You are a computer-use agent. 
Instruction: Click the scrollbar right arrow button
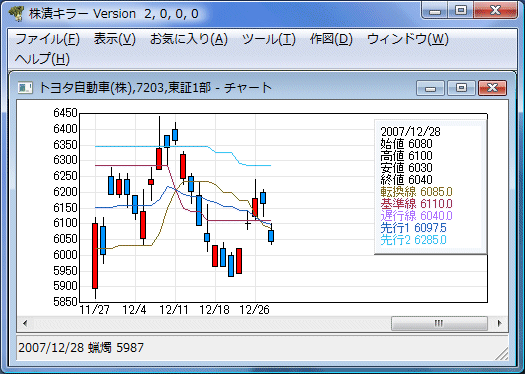[500, 323]
